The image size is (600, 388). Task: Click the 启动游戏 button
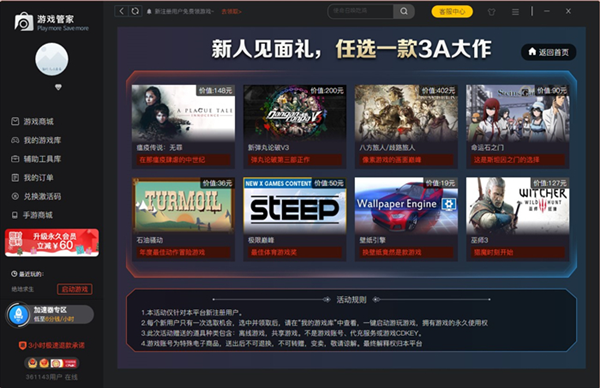75,289
